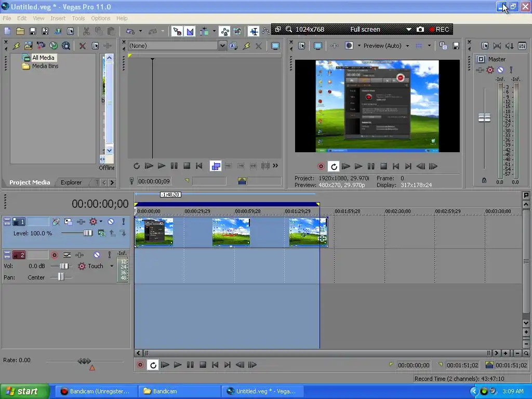Click the timeline Record button

140,365
